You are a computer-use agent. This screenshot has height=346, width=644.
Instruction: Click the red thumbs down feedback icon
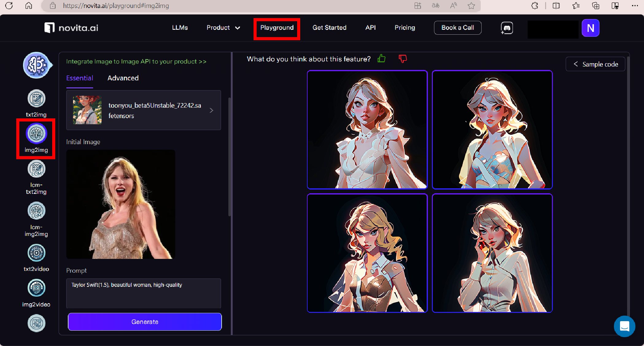pos(402,59)
